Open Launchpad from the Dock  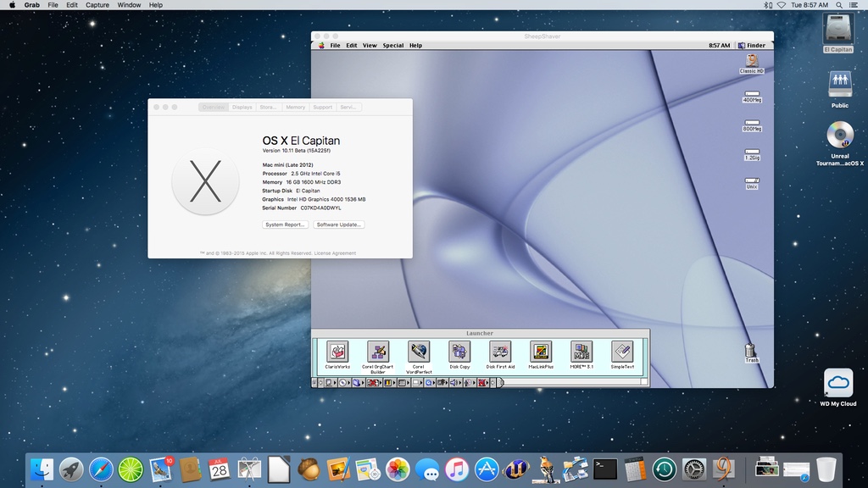[x=71, y=469]
